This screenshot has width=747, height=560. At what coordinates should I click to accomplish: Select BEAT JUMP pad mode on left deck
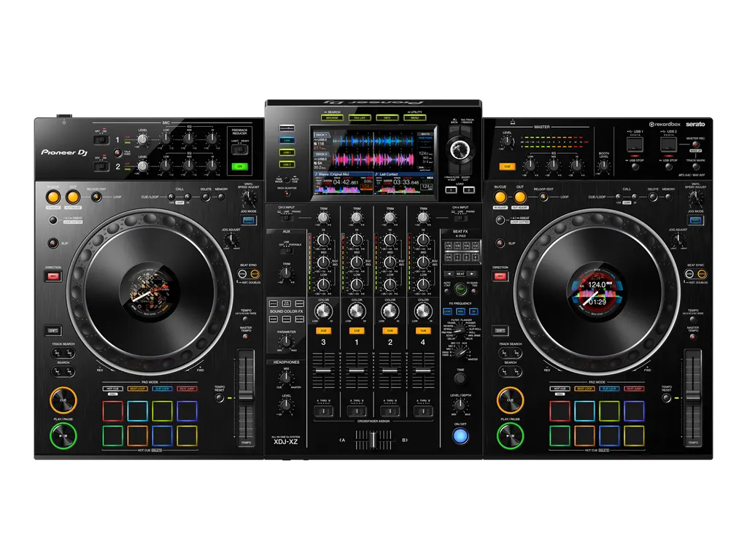[187, 389]
